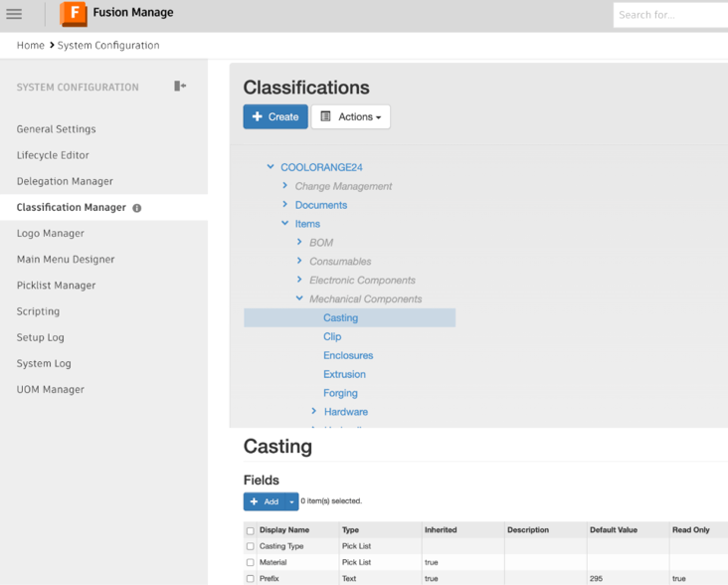The height and width of the screenshot is (585, 728).
Task: Select the Consumables classification label
Action: coord(340,262)
